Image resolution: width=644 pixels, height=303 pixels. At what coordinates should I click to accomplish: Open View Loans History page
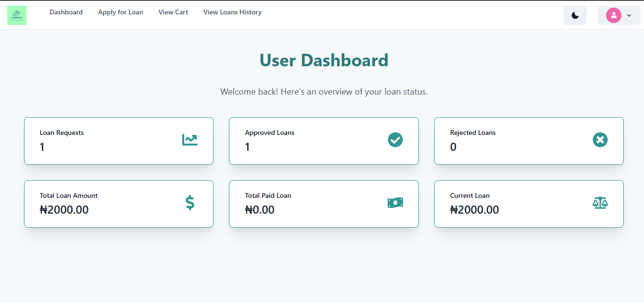[232, 12]
